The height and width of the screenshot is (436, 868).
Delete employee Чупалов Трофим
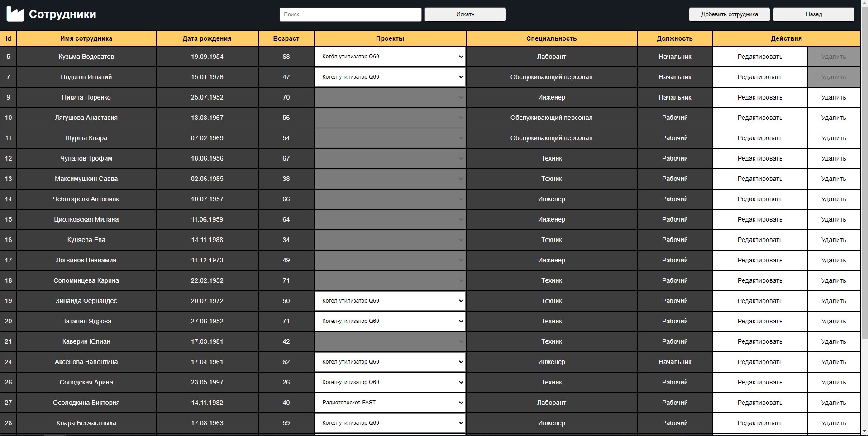click(x=834, y=159)
